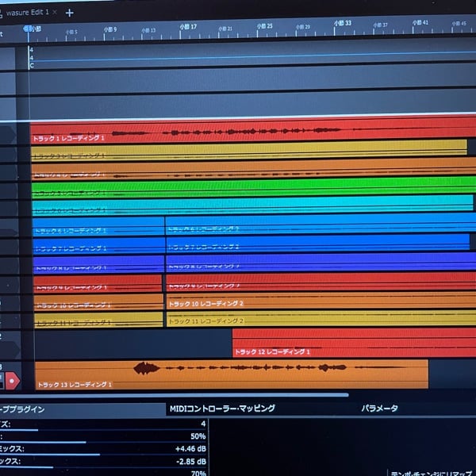The height and width of the screenshot is (476, 476).
Task: Open the パラメータ tab
Action: pyautogui.click(x=380, y=409)
